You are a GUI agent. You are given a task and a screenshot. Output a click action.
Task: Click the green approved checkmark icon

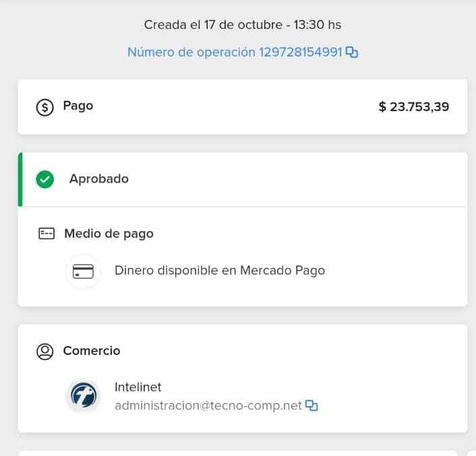coord(44,179)
